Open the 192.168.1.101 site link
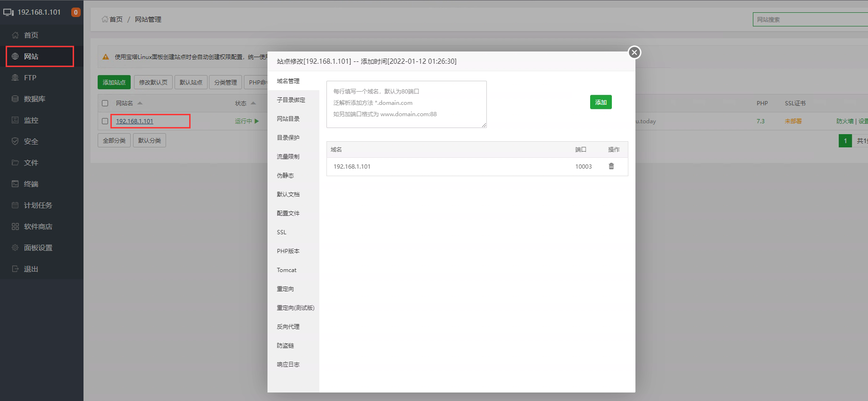Screen dimensions: 868x401 134,121
